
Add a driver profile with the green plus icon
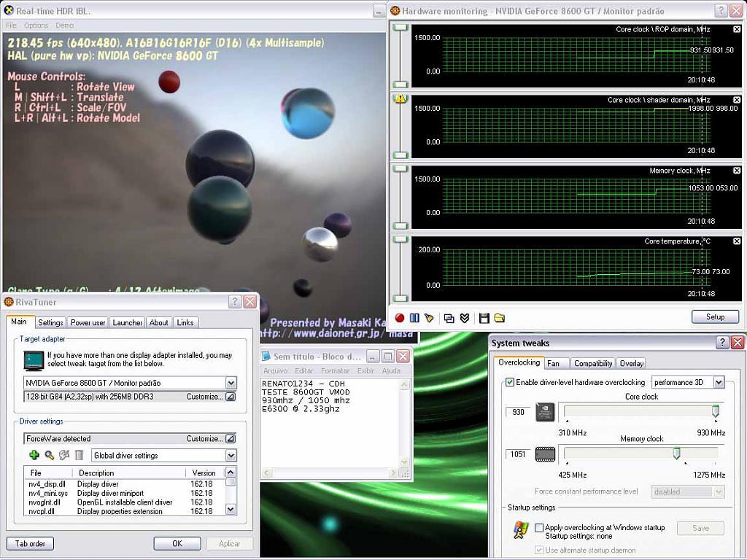[34, 455]
